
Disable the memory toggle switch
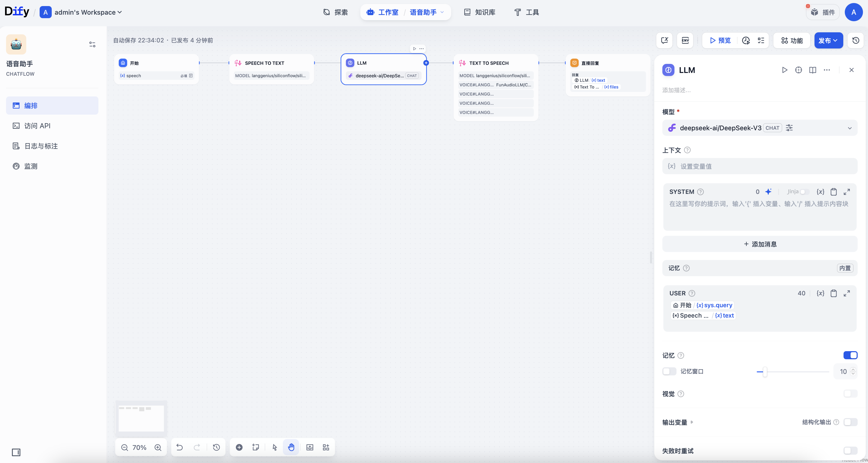(x=850, y=355)
